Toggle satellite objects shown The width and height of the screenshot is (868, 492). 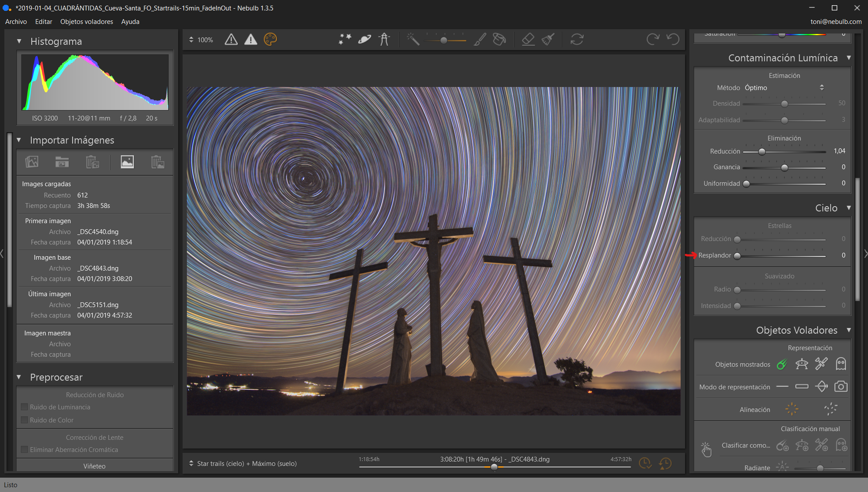(x=821, y=364)
